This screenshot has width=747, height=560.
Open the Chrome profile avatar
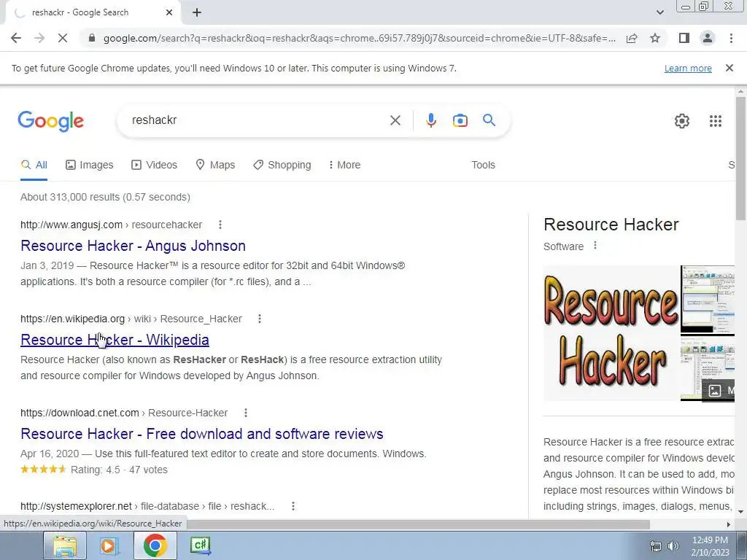tap(708, 38)
